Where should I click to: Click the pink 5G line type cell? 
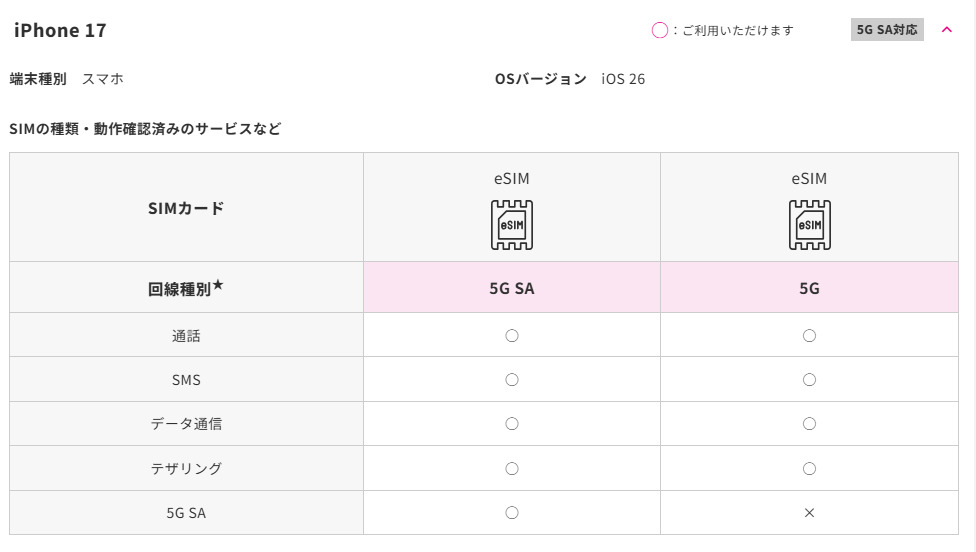pos(809,288)
